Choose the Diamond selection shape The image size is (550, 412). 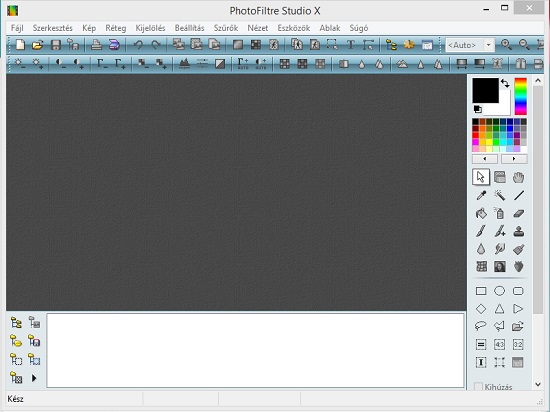481,309
